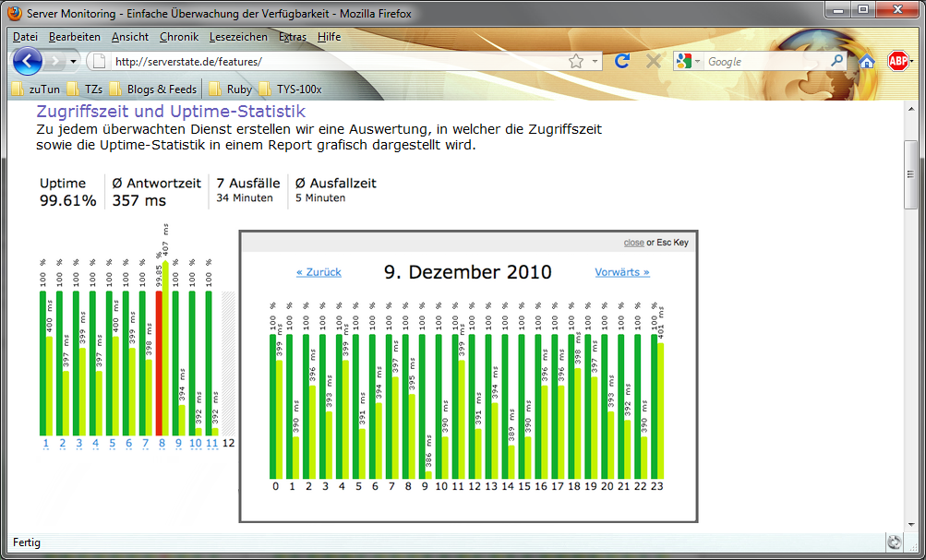Reload the page with the refresh icon
Viewport: 926px width, 560px height.
point(622,61)
